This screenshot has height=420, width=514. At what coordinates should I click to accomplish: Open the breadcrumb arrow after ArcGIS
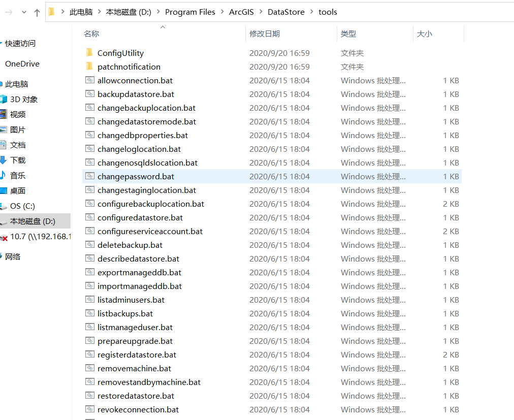coord(260,12)
